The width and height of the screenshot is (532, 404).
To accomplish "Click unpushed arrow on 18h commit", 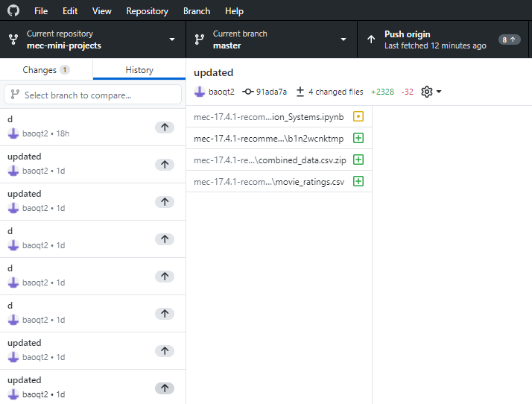I will (x=165, y=127).
